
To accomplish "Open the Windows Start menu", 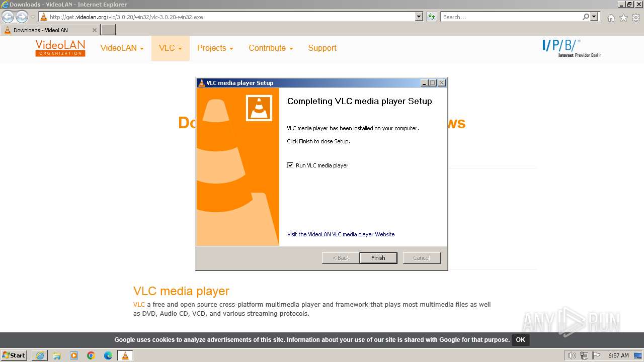I will click(x=14, y=355).
